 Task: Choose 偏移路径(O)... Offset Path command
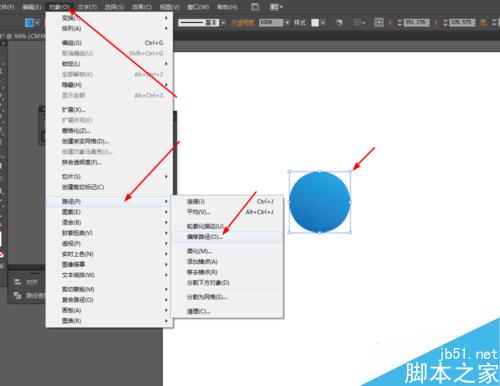point(227,237)
